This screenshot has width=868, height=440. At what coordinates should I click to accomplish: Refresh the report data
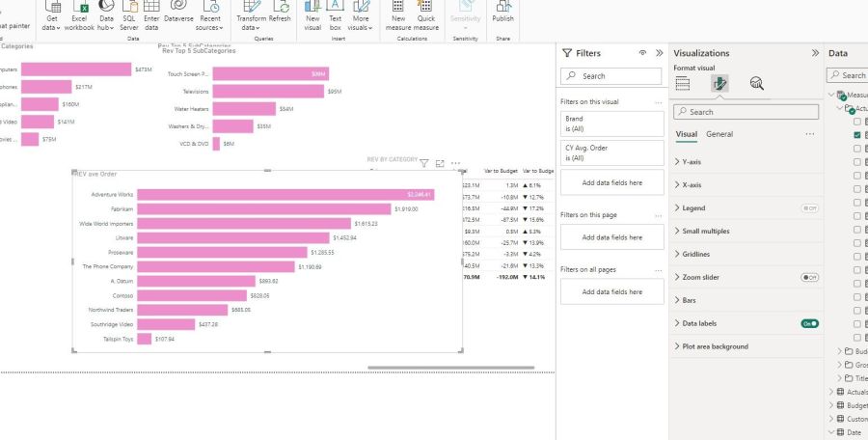280,13
